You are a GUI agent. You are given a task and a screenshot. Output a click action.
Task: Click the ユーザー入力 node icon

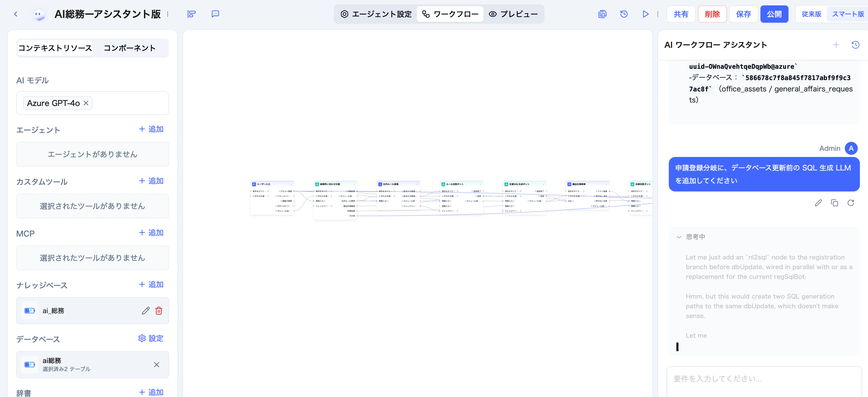click(254, 184)
